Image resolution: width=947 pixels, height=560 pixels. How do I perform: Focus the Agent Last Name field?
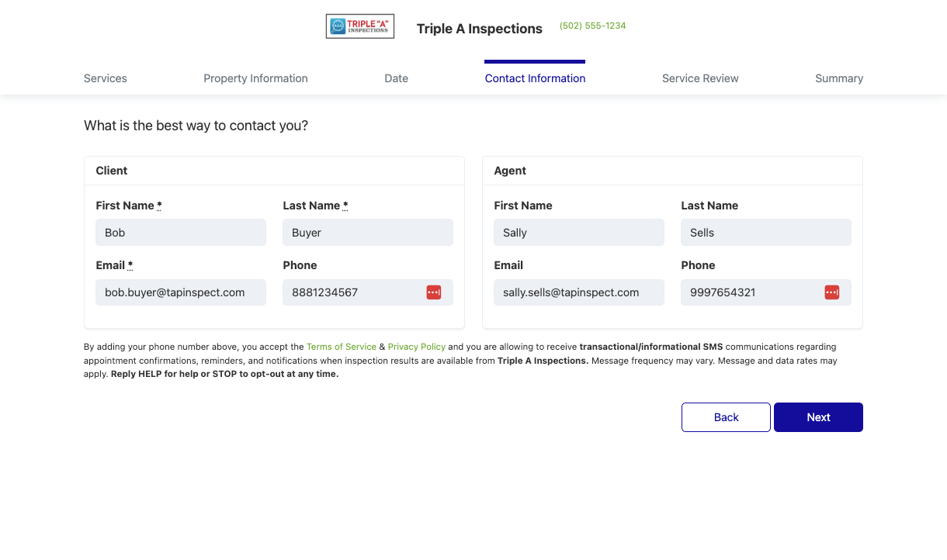[x=766, y=233]
